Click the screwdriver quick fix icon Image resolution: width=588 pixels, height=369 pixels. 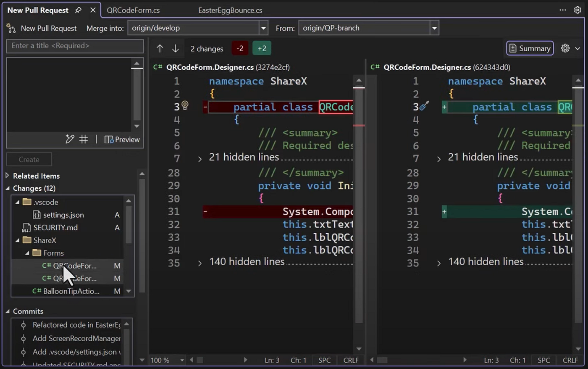[x=424, y=106]
